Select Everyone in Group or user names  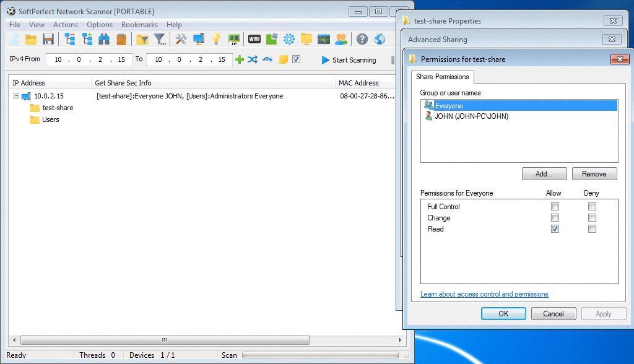click(519, 106)
